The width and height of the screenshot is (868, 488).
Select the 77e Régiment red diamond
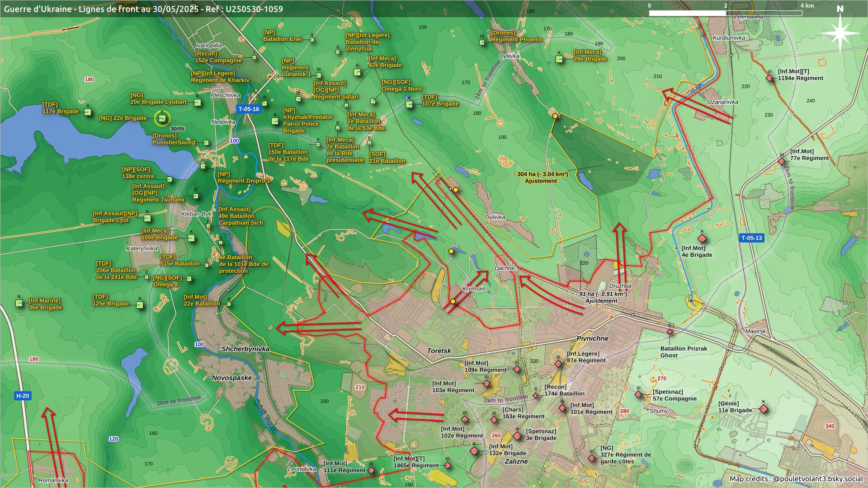pyautogui.click(x=782, y=161)
